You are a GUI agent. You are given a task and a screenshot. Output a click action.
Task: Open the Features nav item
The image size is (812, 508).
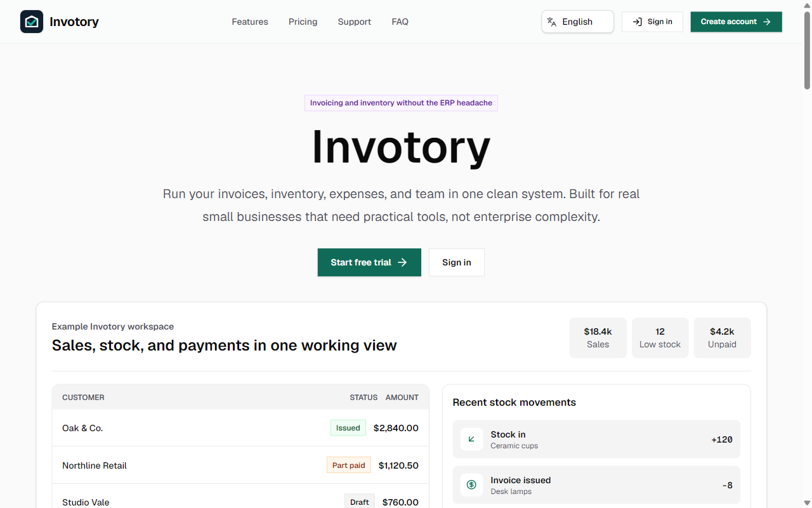(x=250, y=22)
